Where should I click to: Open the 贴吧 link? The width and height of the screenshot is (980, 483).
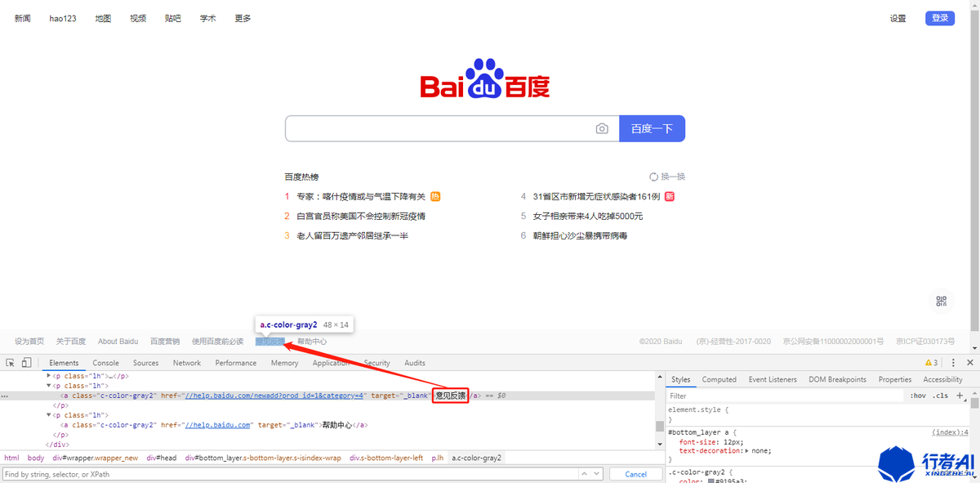[172, 18]
